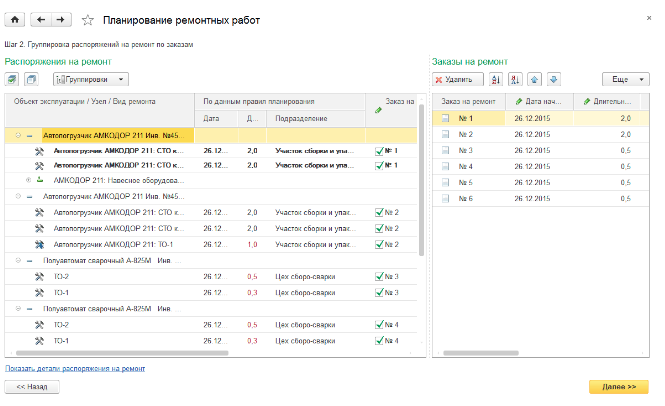Toggle the № 2 checkmark for ТО-1 Автопогрузчик row

(x=379, y=244)
